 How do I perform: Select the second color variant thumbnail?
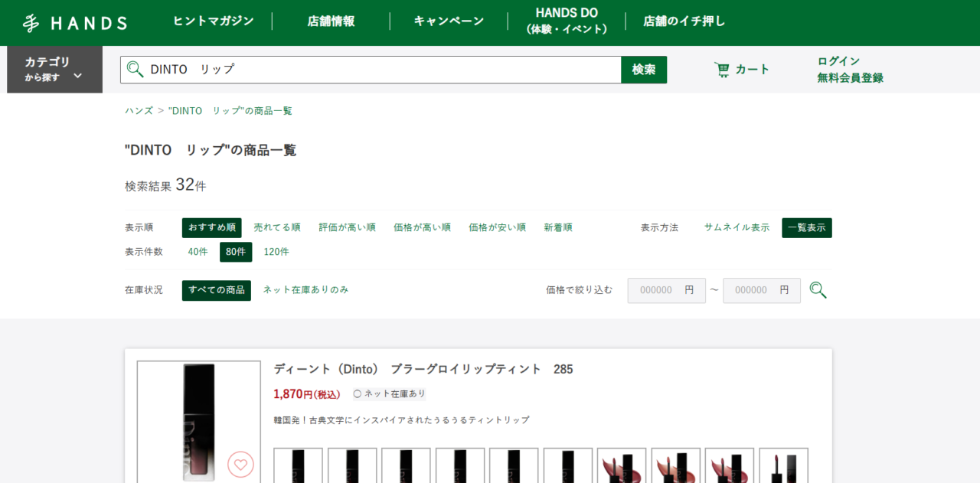(x=352, y=465)
